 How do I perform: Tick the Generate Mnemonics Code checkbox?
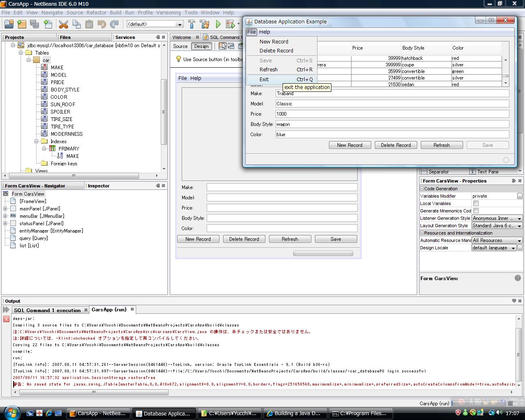476,211
